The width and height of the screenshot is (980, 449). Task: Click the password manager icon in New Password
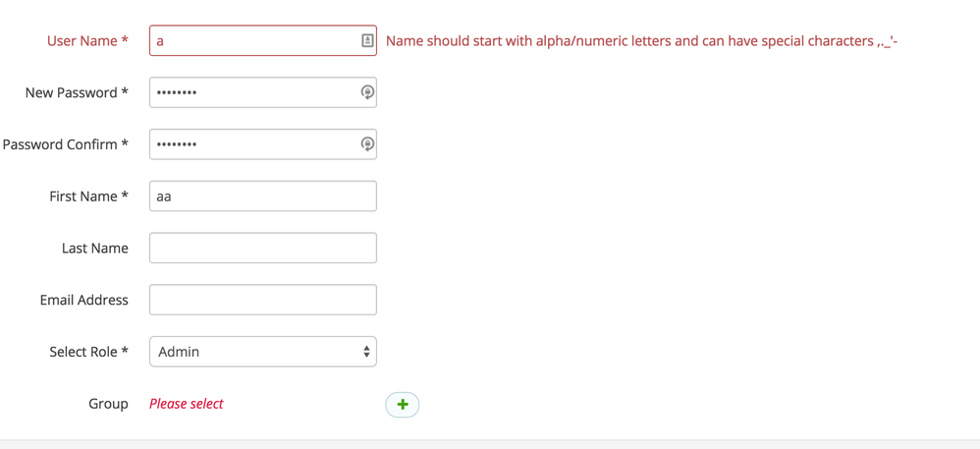point(367,92)
